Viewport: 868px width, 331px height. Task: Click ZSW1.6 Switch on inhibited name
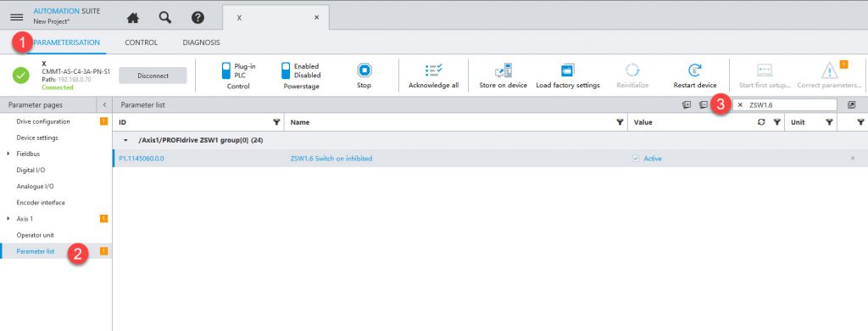(331, 159)
